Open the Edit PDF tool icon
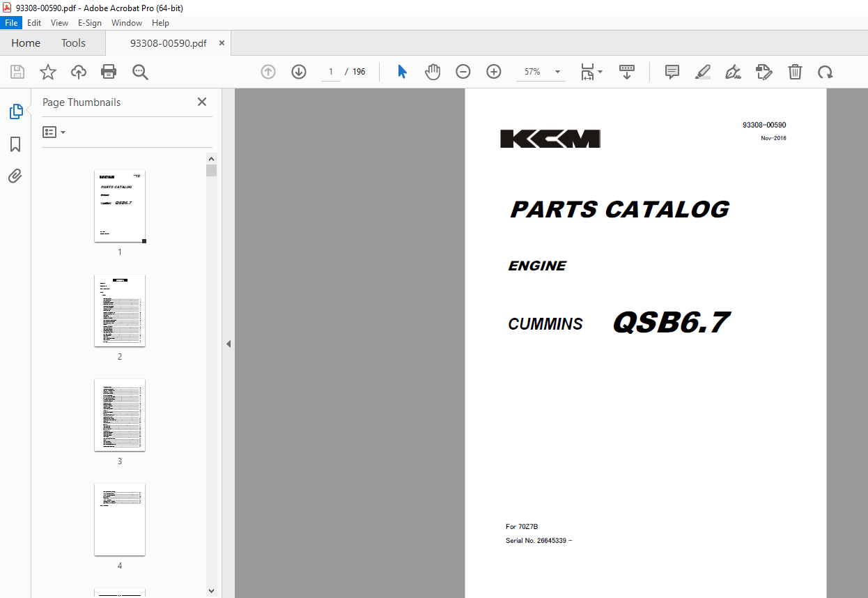Image resolution: width=868 pixels, height=598 pixels. click(x=764, y=72)
